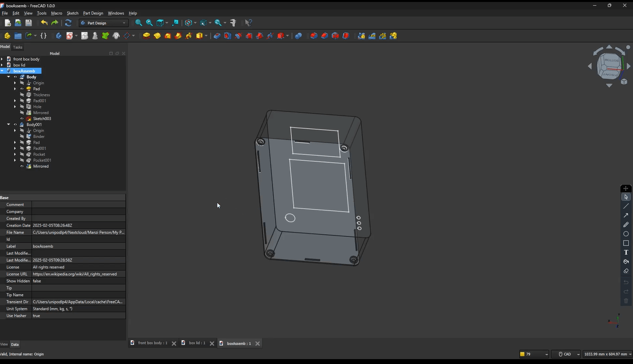Click the Hole tool in the toolbar
The image size is (633, 364).
(228, 36)
